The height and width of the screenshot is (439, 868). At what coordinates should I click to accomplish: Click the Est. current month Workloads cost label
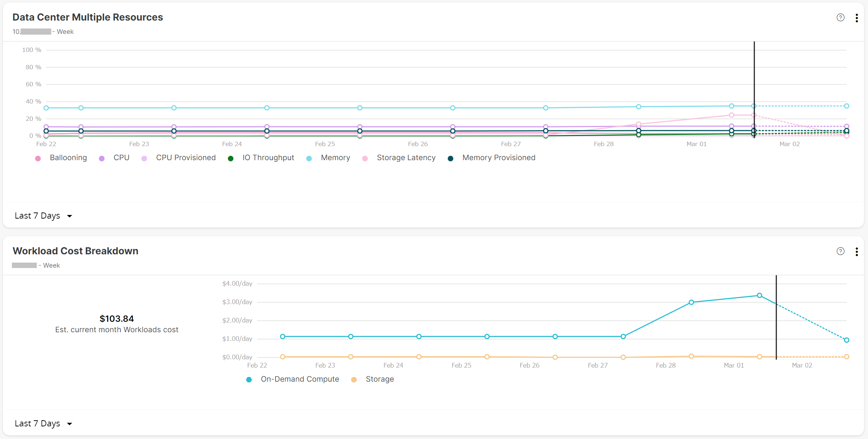pyautogui.click(x=116, y=330)
